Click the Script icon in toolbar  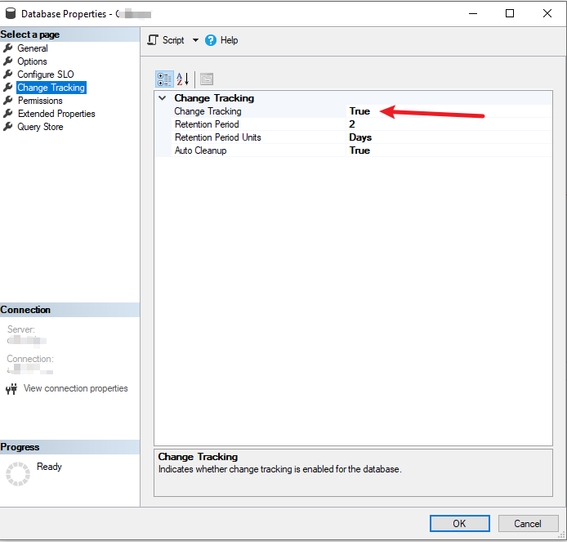[x=153, y=40]
